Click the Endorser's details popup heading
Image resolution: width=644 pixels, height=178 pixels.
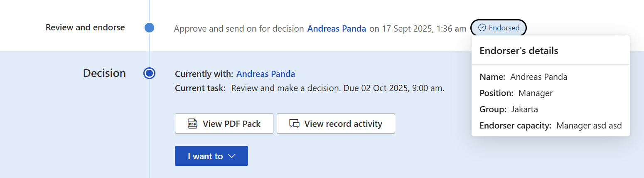coord(519,51)
